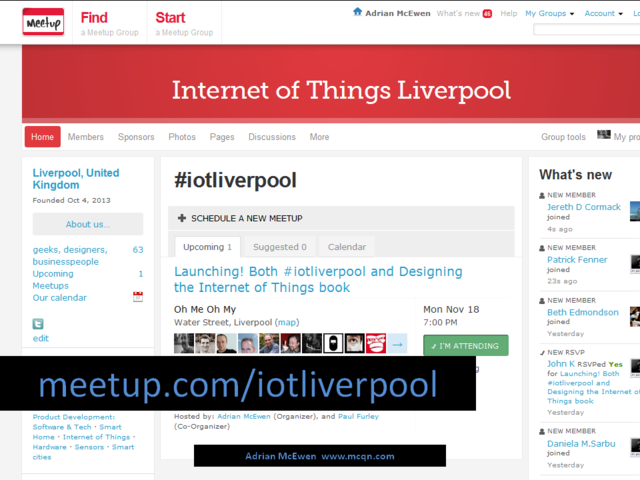
Task: Open Jereth D Cormack's name link
Action: click(x=584, y=207)
